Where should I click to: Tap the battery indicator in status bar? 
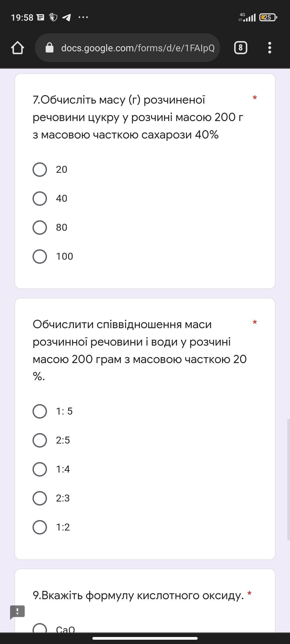(x=268, y=17)
